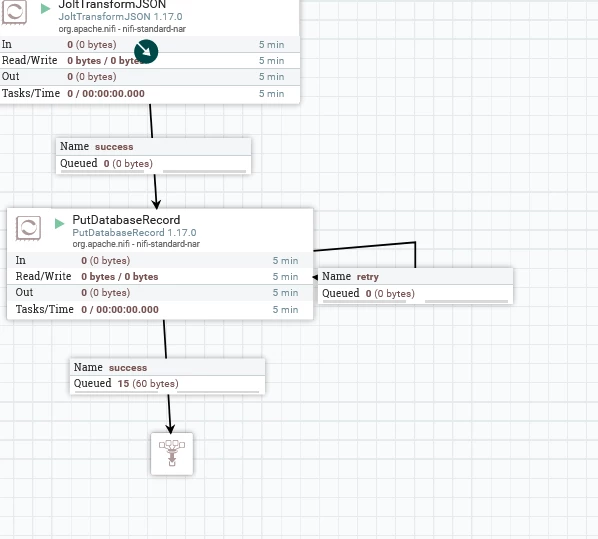Viewport: 598px width, 539px height.
Task: Click PutDatabaseRecord Read/Write stats row
Action: 160,277
